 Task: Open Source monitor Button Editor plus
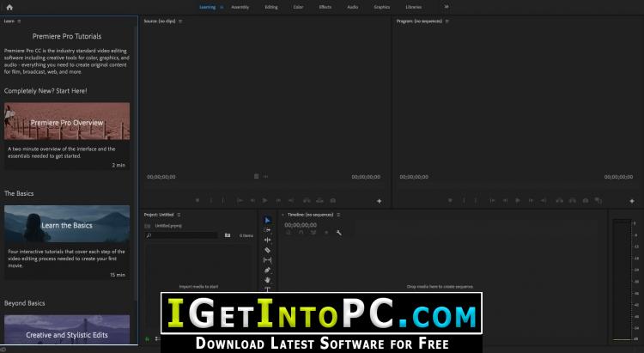pyautogui.click(x=379, y=201)
